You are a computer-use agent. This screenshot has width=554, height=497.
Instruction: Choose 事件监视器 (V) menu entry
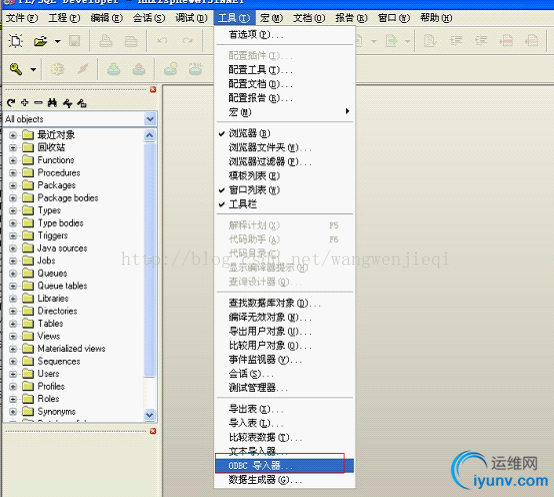click(285, 360)
